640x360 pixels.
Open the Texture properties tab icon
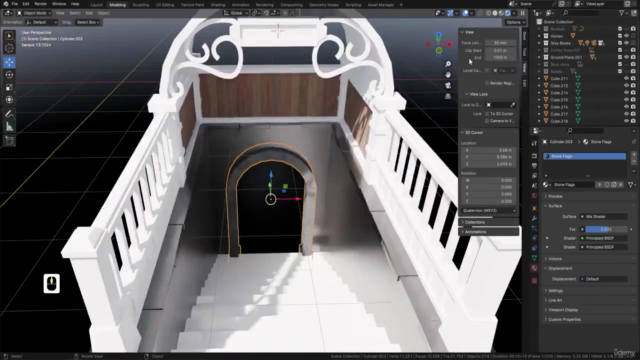coord(534,281)
